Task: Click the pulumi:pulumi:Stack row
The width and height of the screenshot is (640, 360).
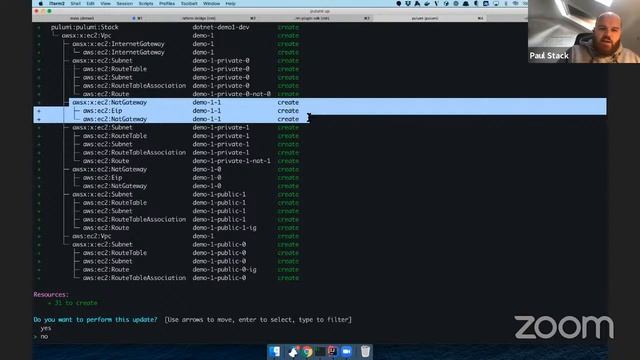Action: 176,27
